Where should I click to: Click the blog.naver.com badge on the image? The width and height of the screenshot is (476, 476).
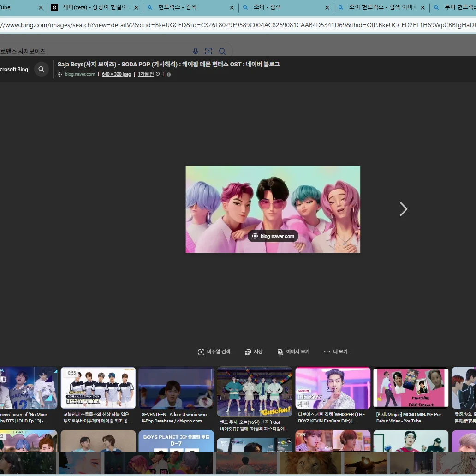coord(273,236)
